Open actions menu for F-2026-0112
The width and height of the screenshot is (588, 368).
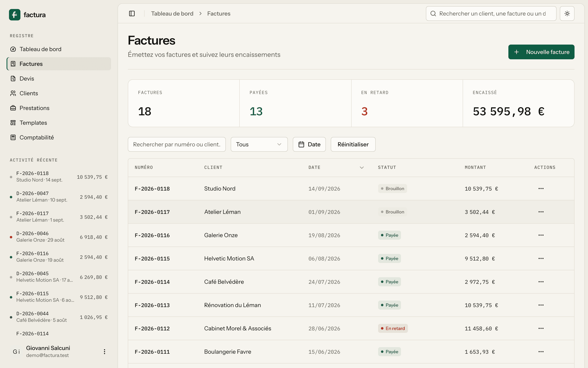[541, 329]
